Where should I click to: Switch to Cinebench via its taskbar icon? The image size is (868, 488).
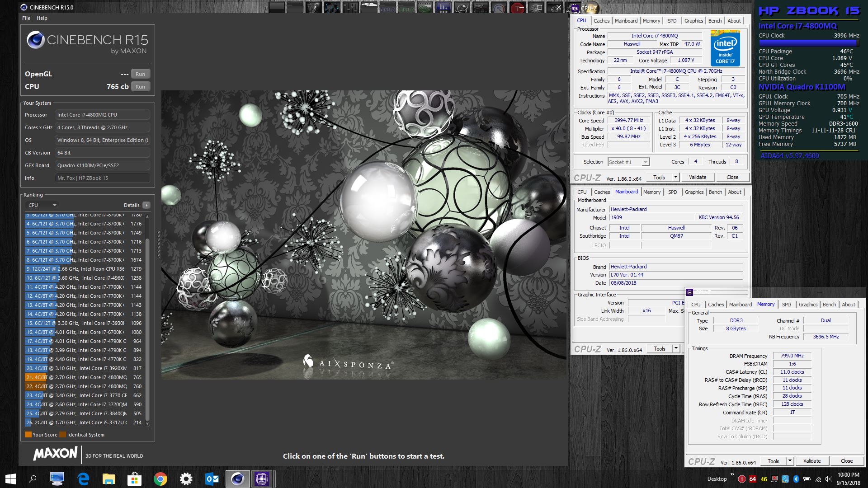237,479
